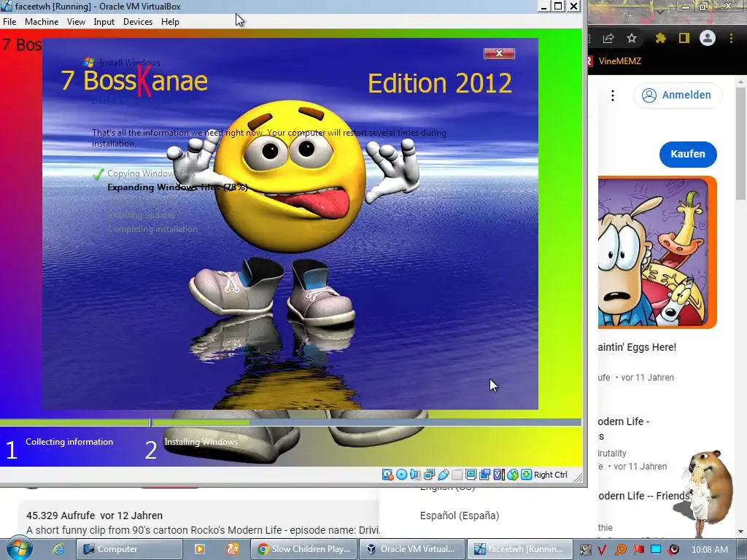Click the shared folders status icon

[x=457, y=475]
